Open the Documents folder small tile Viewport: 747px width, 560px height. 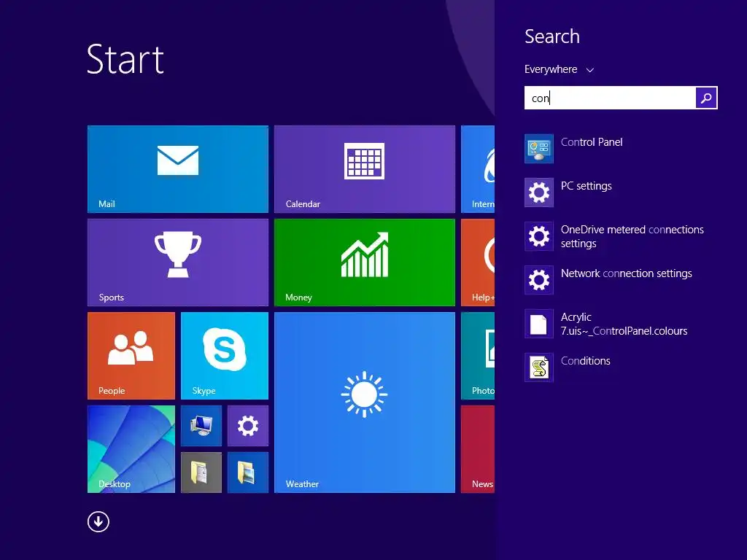click(x=201, y=472)
